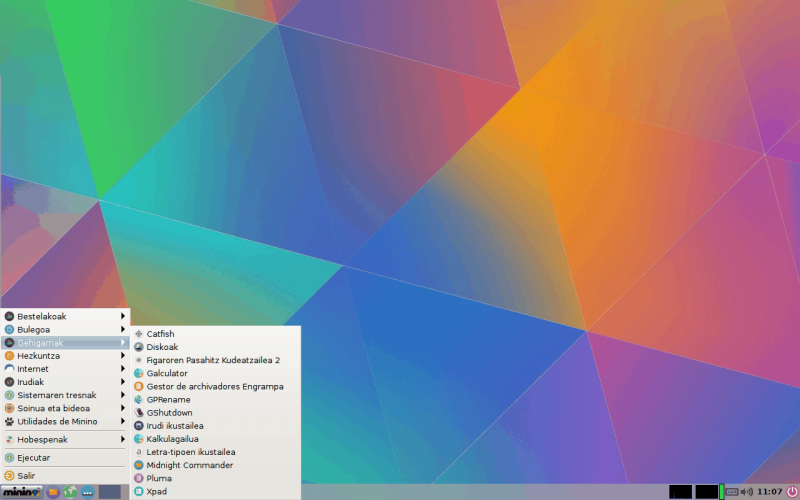This screenshot has height=500, width=800.
Task: Expand the Internet submenu
Action: pyautogui.click(x=65, y=369)
